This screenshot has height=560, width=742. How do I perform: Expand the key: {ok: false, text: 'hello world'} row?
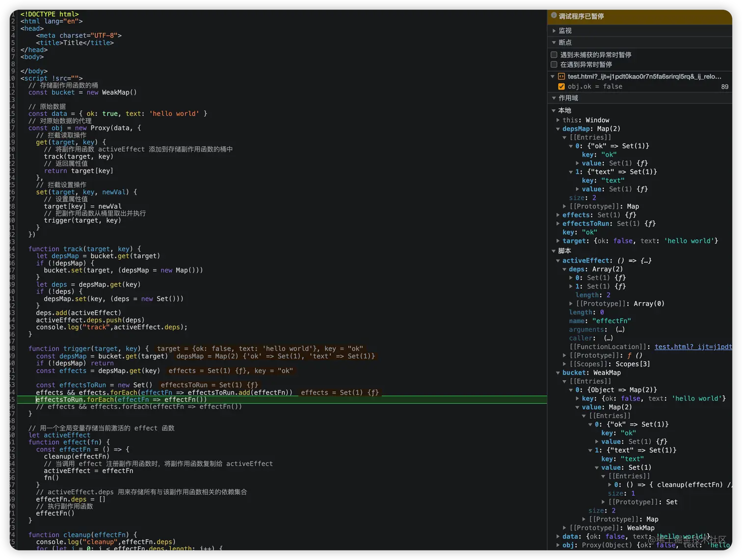tap(577, 399)
